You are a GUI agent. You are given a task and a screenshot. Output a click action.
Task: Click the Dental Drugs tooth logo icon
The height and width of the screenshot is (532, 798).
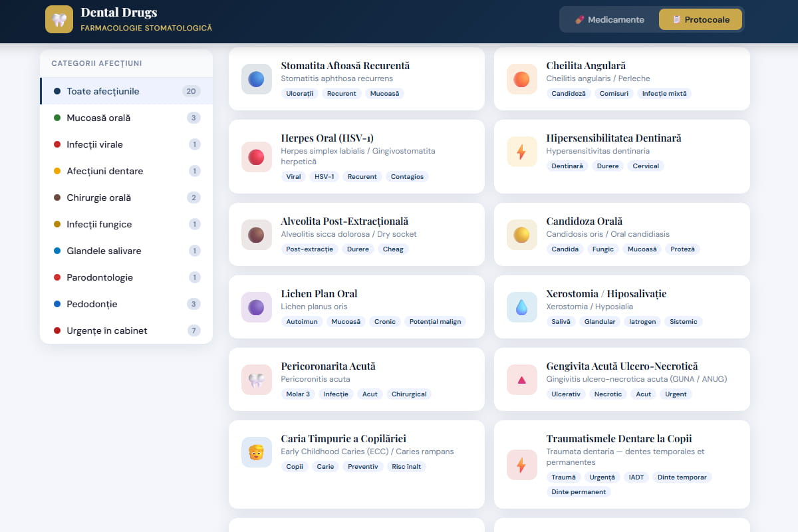pos(59,19)
